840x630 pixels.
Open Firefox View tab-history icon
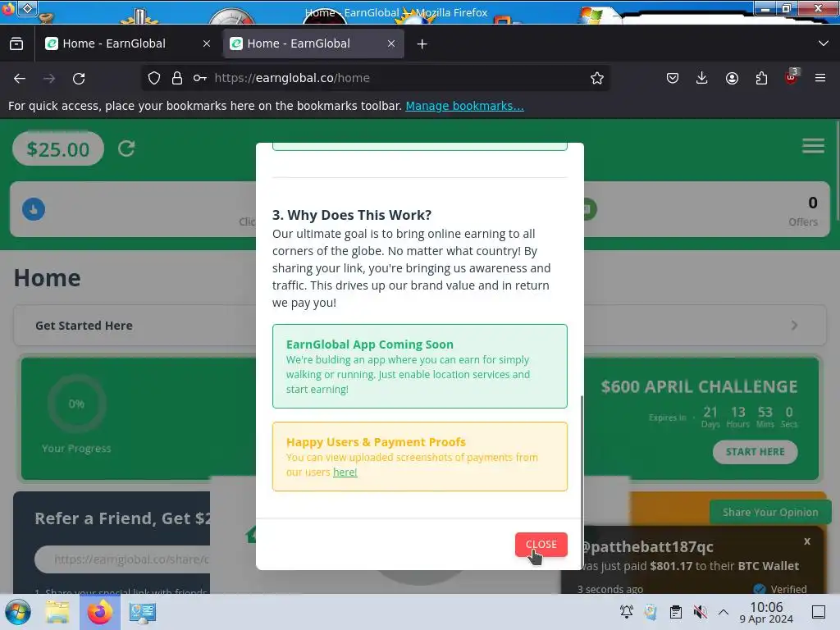16,43
